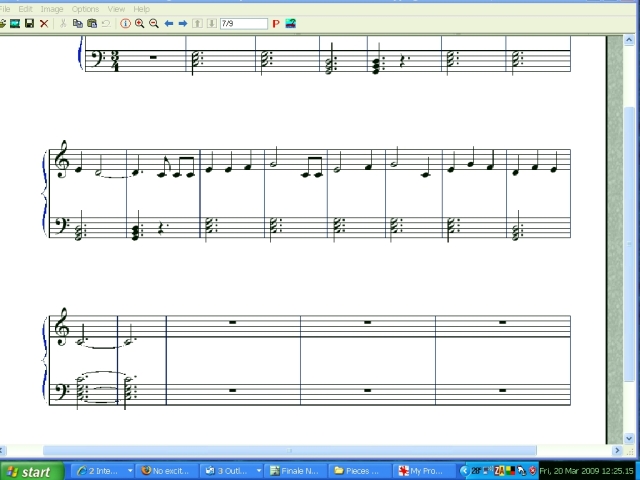Open image info with the red 'i' icon
This screenshot has height=480, width=640.
tap(125, 23)
